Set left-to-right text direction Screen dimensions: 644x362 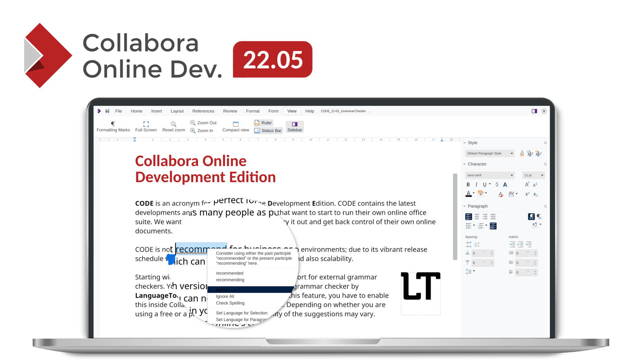tap(531, 217)
